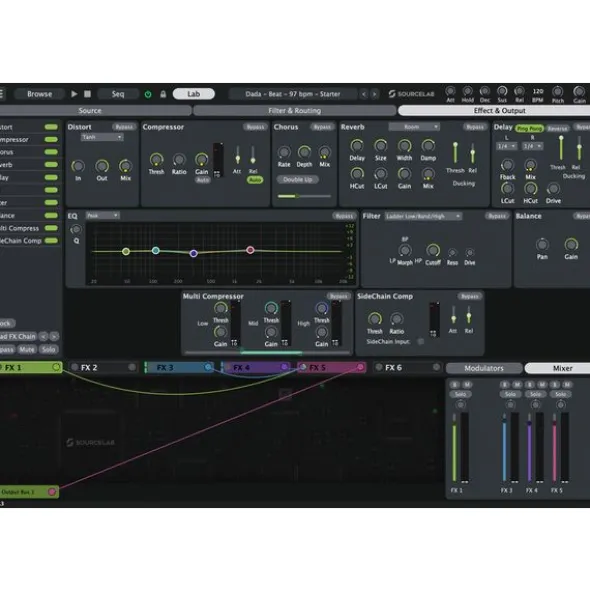Screen dimensions: 590x591
Task: Switch to the Source tab
Action: [90, 110]
